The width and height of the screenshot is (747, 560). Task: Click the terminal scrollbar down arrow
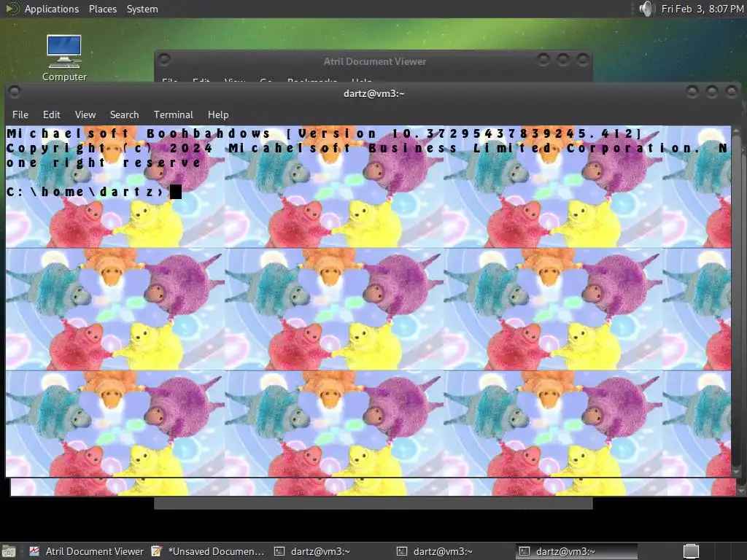pos(735,472)
